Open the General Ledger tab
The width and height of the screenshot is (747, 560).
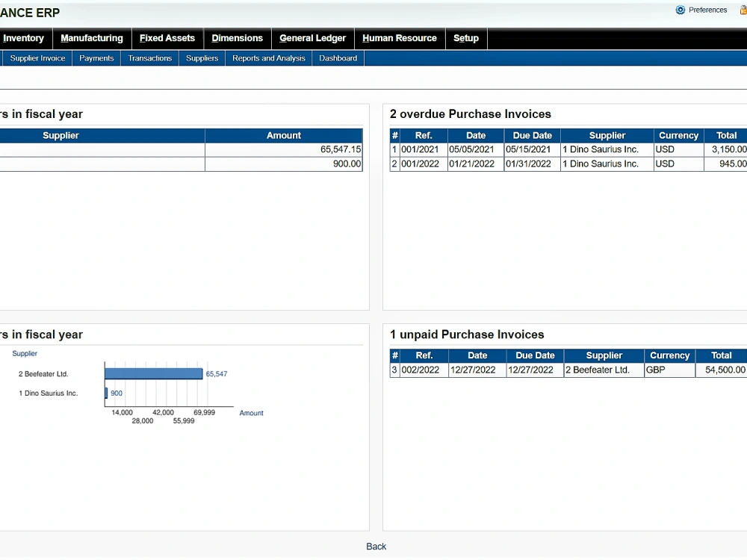tap(312, 38)
